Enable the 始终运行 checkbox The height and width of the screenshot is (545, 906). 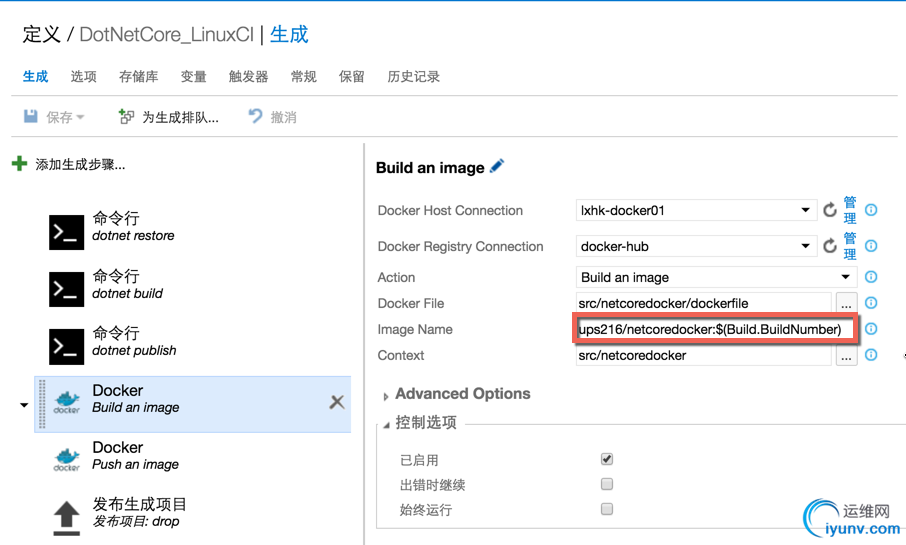pos(607,509)
